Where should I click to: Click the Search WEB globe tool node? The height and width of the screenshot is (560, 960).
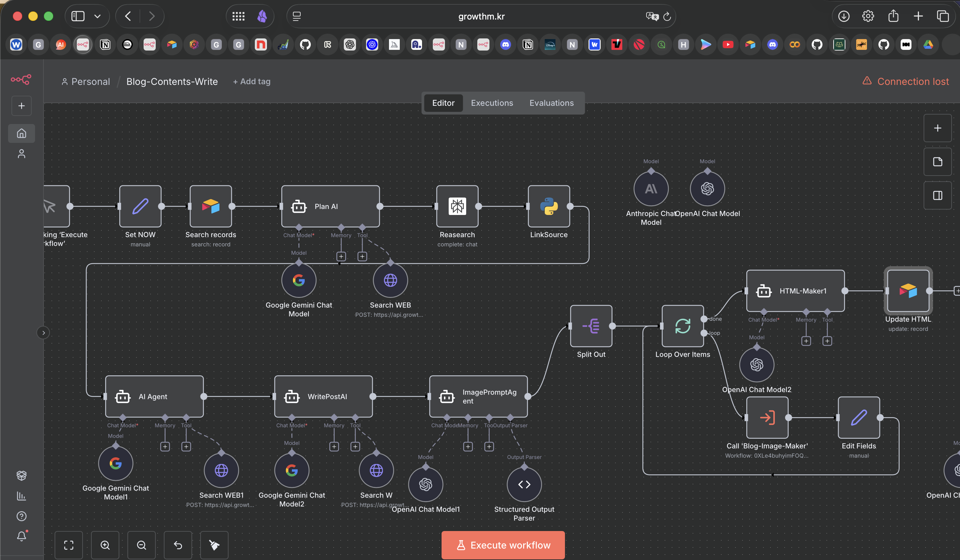tap(390, 281)
